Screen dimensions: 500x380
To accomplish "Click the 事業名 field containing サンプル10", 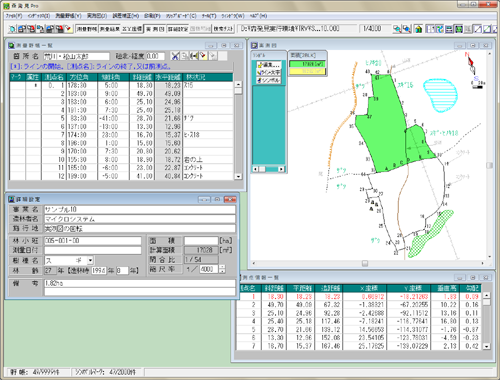I will (140, 209).
